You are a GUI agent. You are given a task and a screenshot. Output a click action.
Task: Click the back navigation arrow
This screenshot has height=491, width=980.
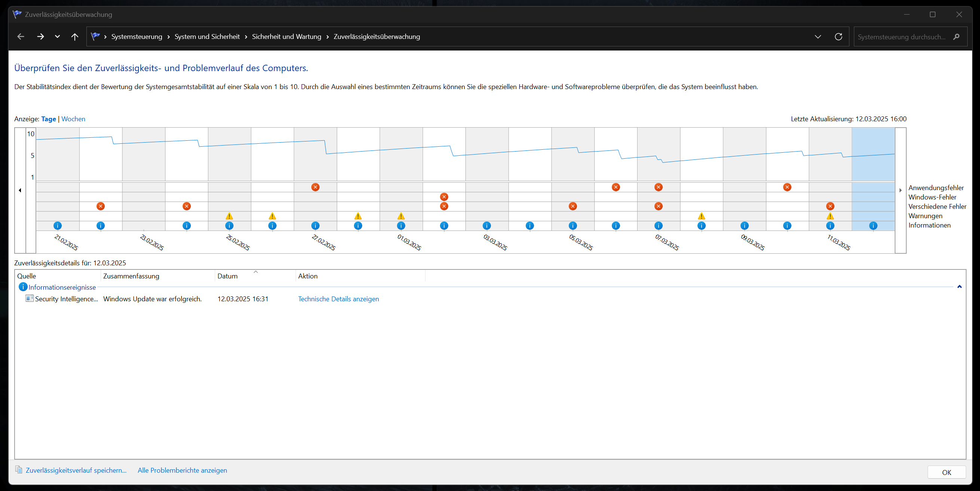pos(21,37)
